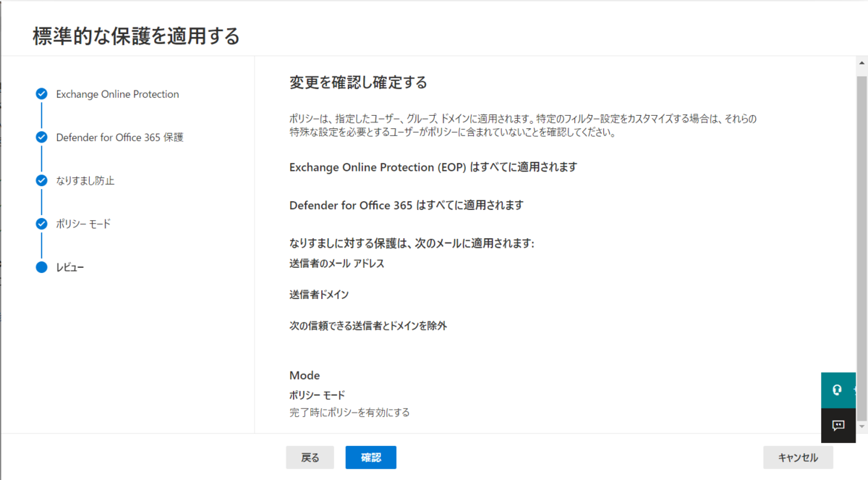Select the レビュー step label

point(70,268)
